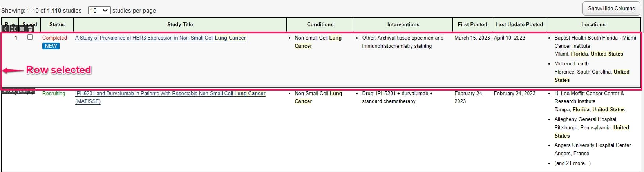Click the back arrow in selector toolbar
The height and width of the screenshot is (172, 644).
5,29
